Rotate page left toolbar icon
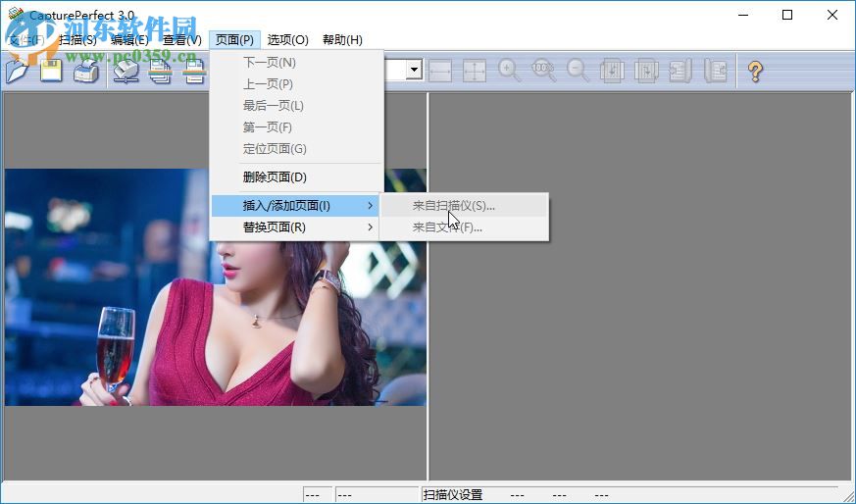The height and width of the screenshot is (504, 856). (612, 71)
